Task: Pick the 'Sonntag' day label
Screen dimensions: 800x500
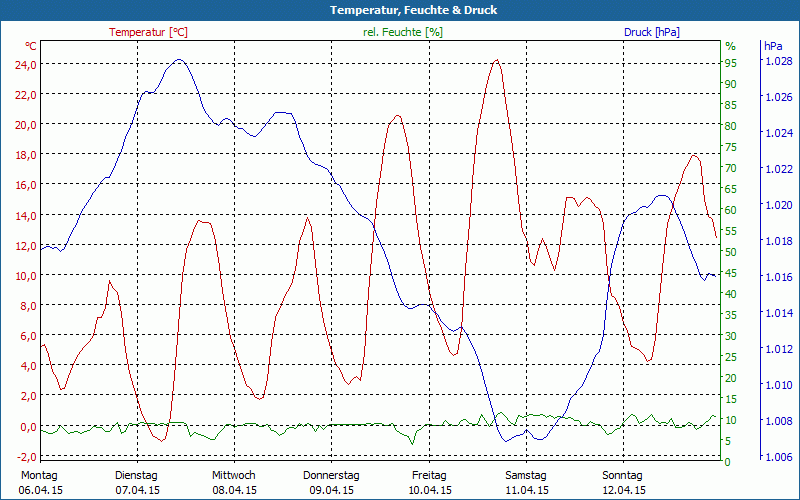Action: click(x=622, y=475)
